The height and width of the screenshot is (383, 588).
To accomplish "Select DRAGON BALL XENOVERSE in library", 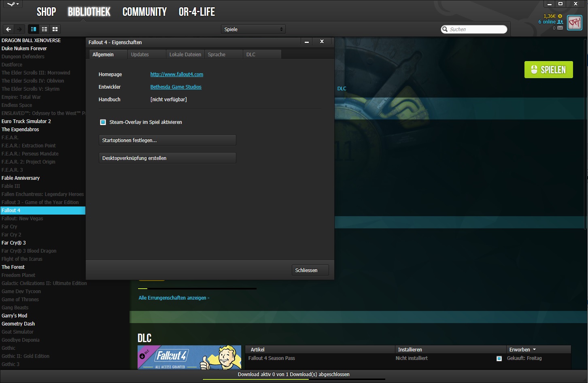I will click(x=31, y=40).
